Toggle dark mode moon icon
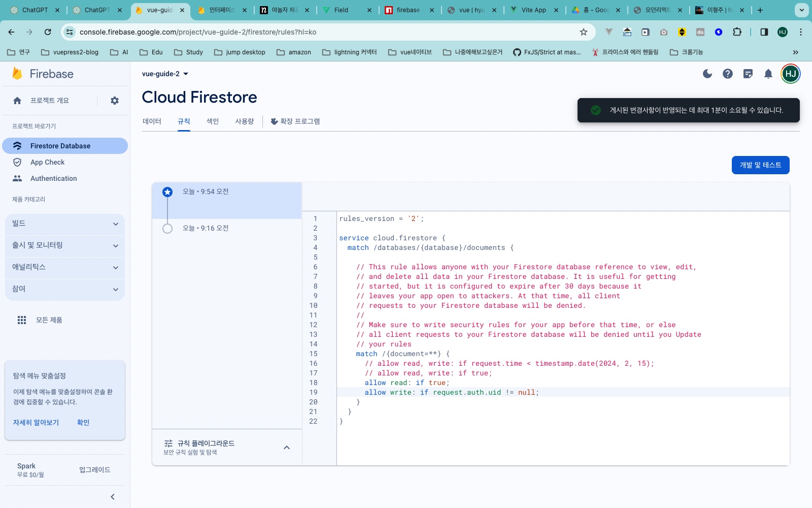The height and width of the screenshot is (508, 812). (x=707, y=74)
